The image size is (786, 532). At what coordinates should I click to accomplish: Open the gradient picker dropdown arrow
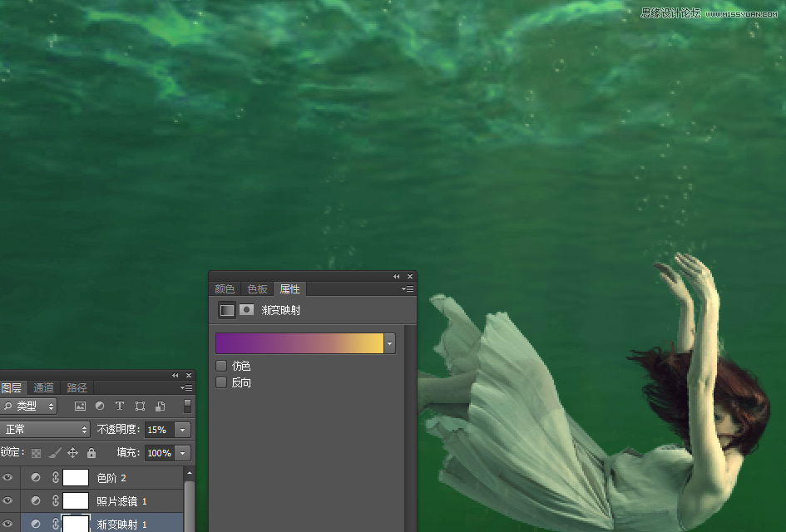pos(389,343)
